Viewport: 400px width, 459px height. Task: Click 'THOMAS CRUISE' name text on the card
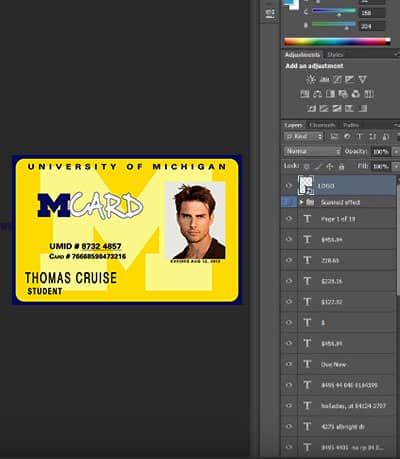click(x=71, y=278)
